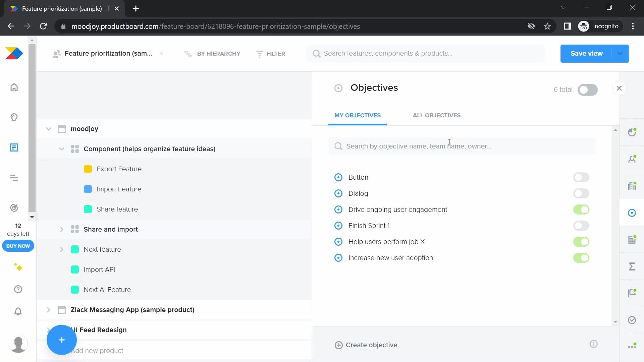
Task: Toggle the Button objective switch
Action: pos(581,177)
